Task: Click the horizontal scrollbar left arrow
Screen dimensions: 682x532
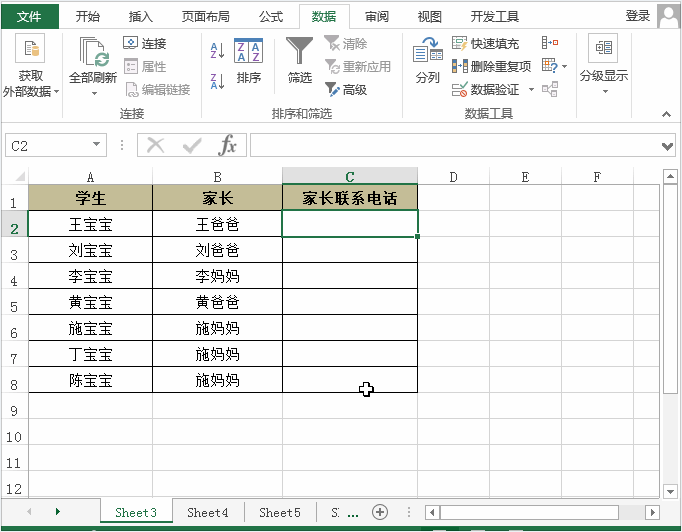Action: coord(432,512)
